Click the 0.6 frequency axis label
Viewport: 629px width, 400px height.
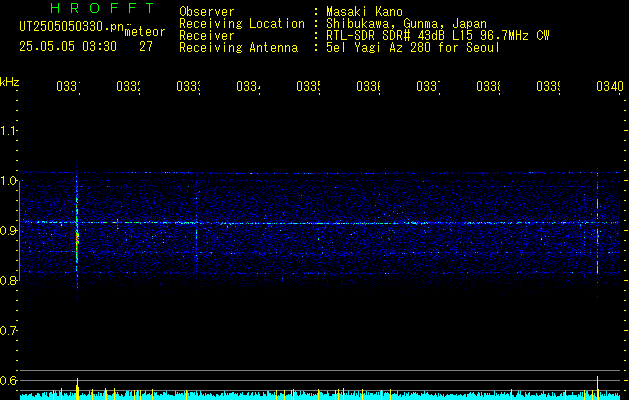(8, 380)
